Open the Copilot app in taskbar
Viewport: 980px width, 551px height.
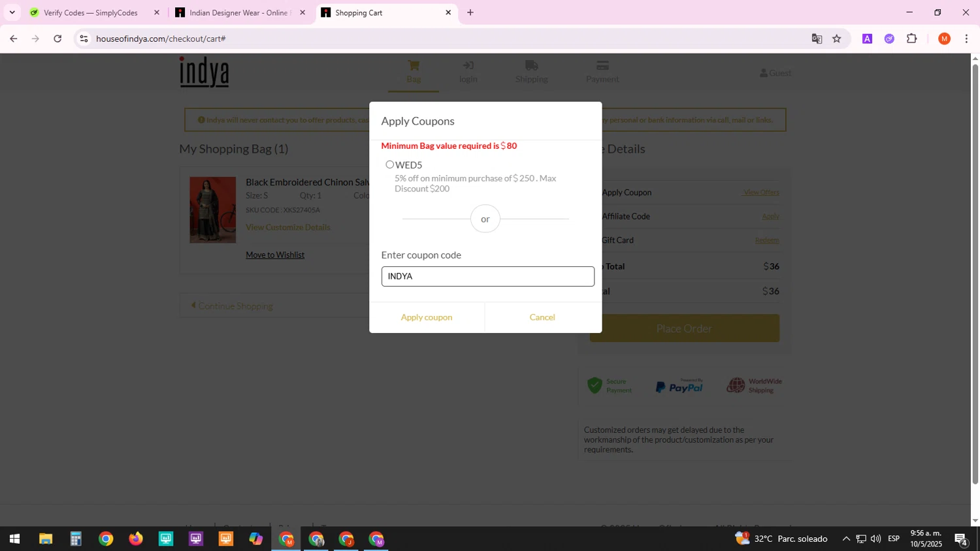pyautogui.click(x=255, y=539)
